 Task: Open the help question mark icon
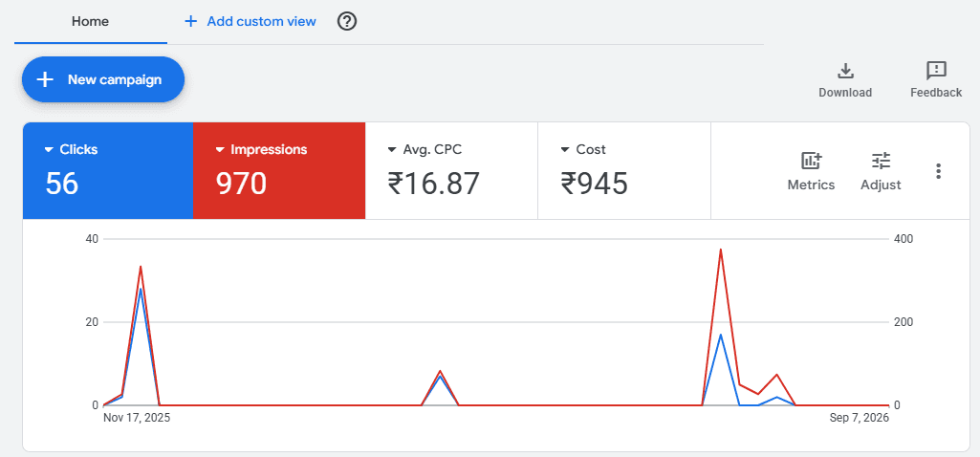347,21
